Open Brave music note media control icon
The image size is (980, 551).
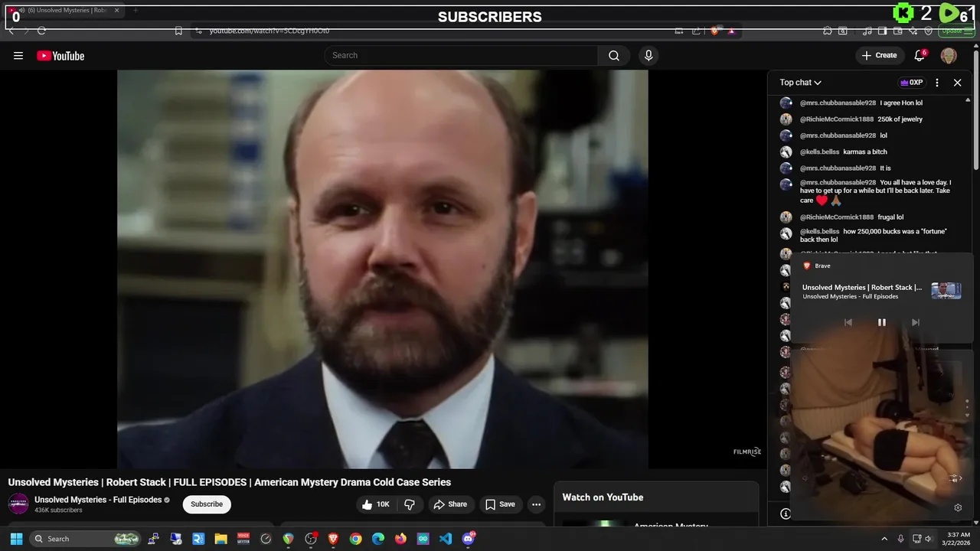point(867,31)
